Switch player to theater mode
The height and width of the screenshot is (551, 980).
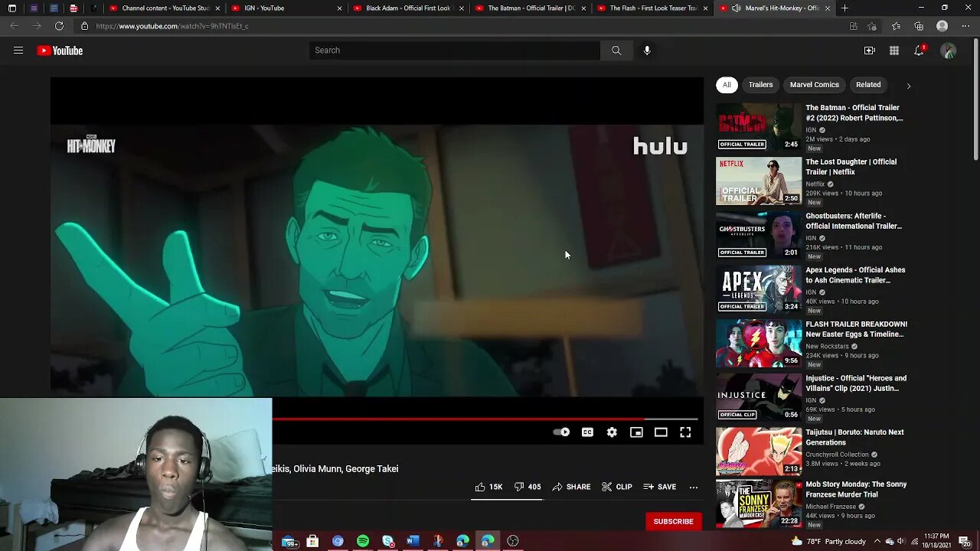pyautogui.click(x=661, y=432)
